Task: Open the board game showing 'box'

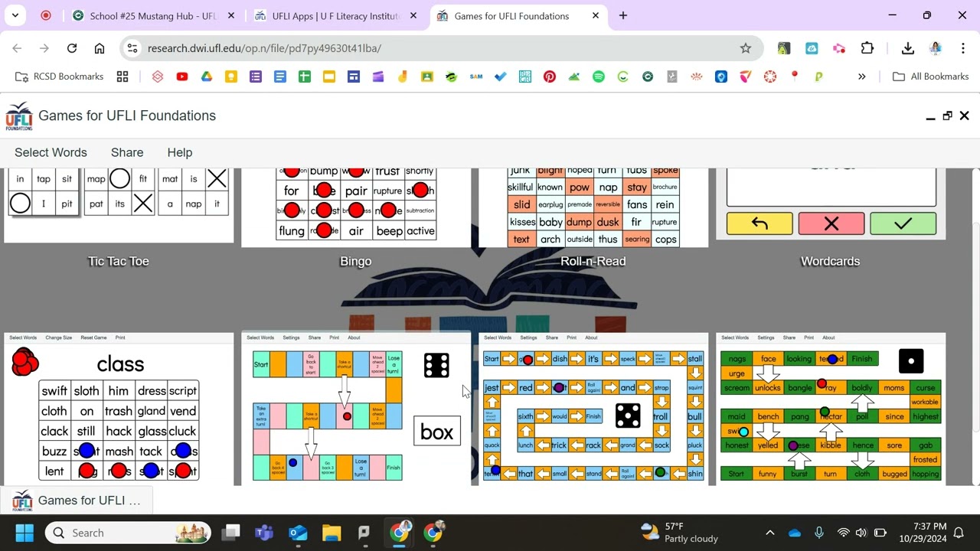Action: (356, 409)
